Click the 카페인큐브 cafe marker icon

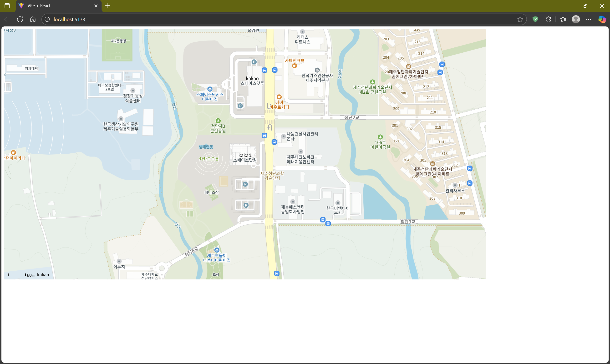click(294, 66)
